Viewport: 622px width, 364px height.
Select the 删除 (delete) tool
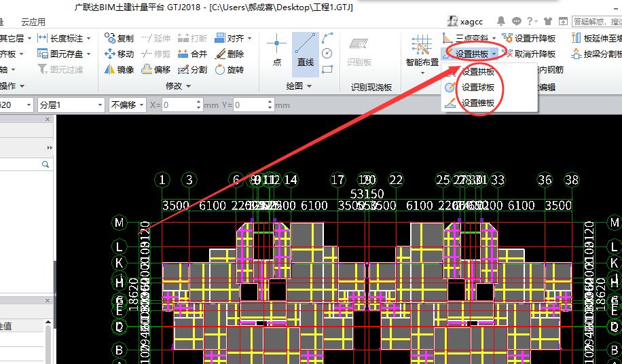[x=230, y=54]
